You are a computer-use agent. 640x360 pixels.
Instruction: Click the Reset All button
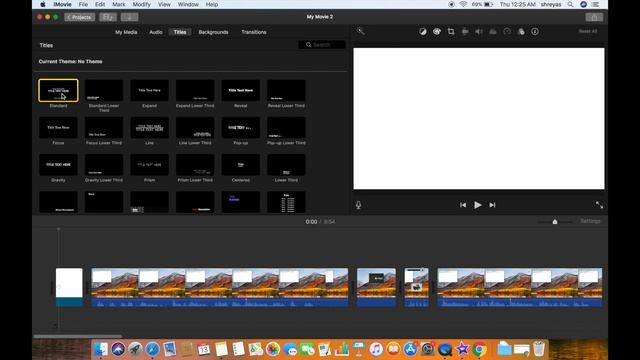point(588,31)
